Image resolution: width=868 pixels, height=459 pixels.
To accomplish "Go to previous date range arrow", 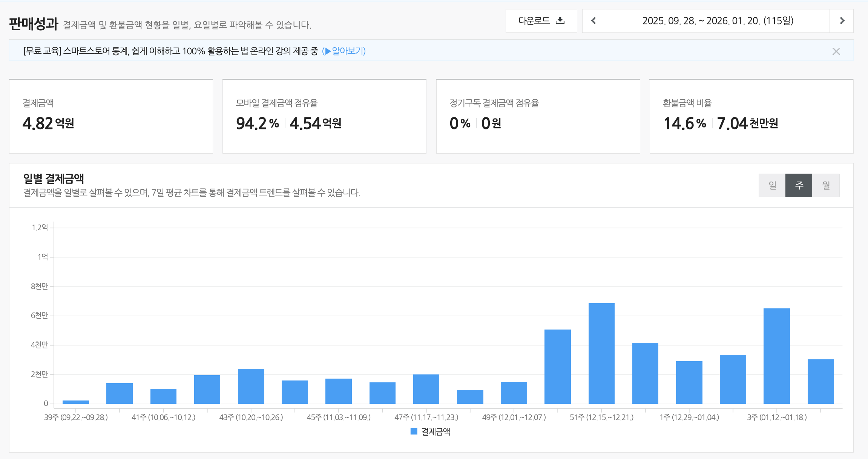I will (594, 21).
